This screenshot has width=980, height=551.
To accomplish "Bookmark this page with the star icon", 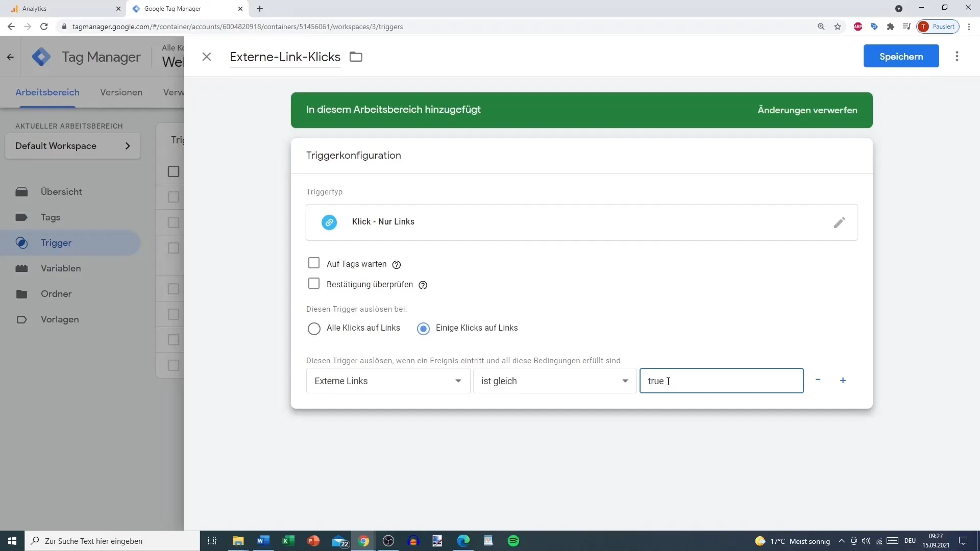I will (x=838, y=27).
